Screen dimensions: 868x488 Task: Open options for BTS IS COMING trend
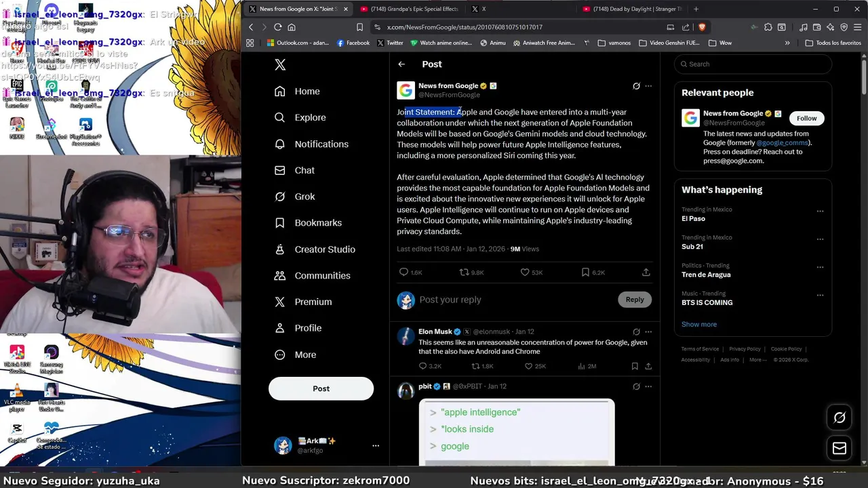point(820,296)
